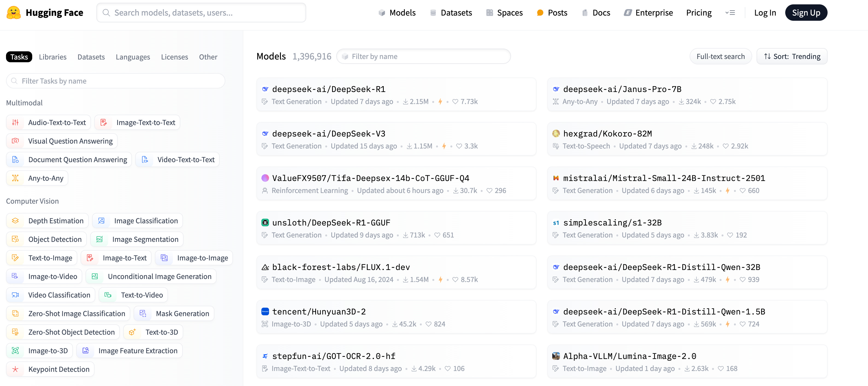
Task: Click the Visual Question Answering camera icon
Action: click(16, 141)
